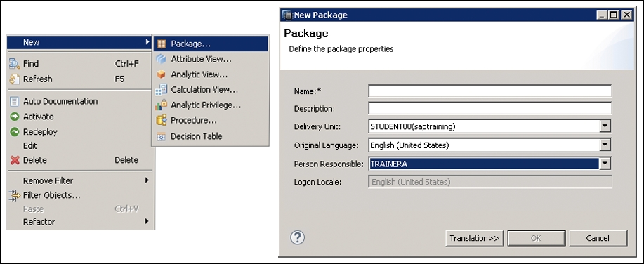Click the red Delete X icon
This screenshot has height=264, width=644.
15,160
